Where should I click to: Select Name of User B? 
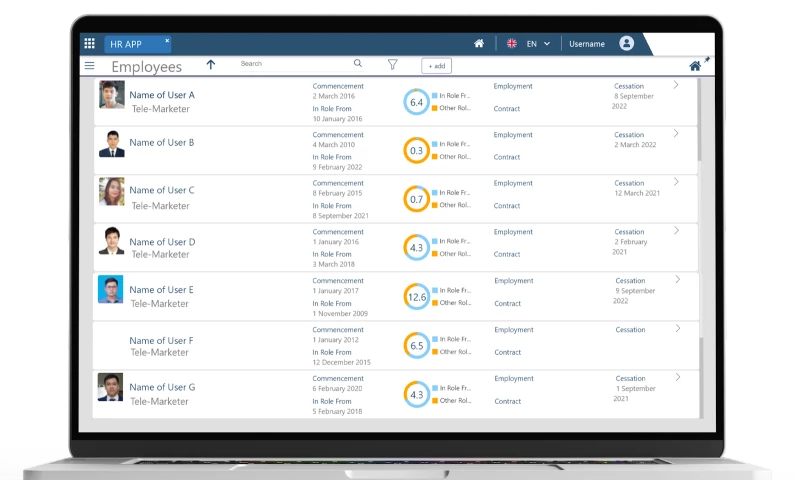[x=162, y=142]
